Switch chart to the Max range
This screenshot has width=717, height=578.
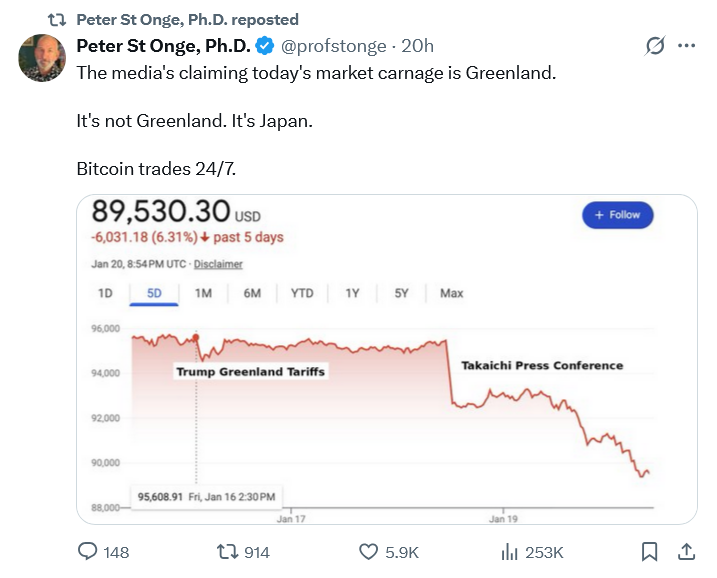(x=451, y=293)
